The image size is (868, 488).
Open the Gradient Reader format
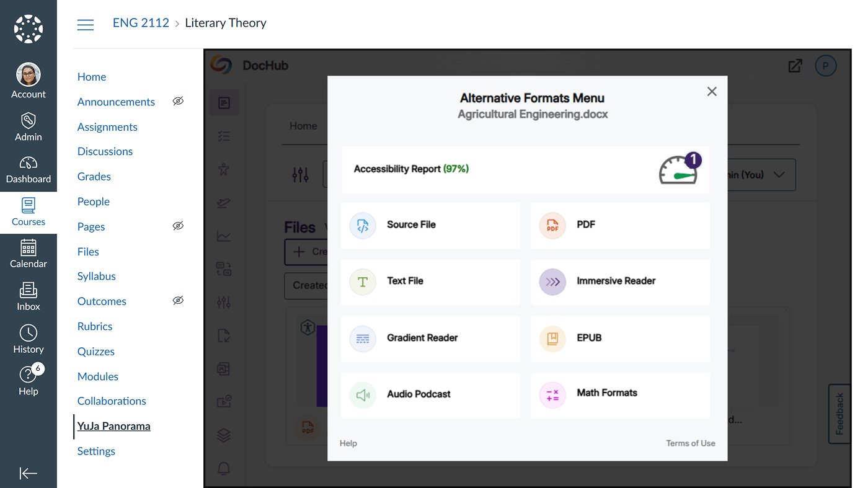[x=430, y=339]
